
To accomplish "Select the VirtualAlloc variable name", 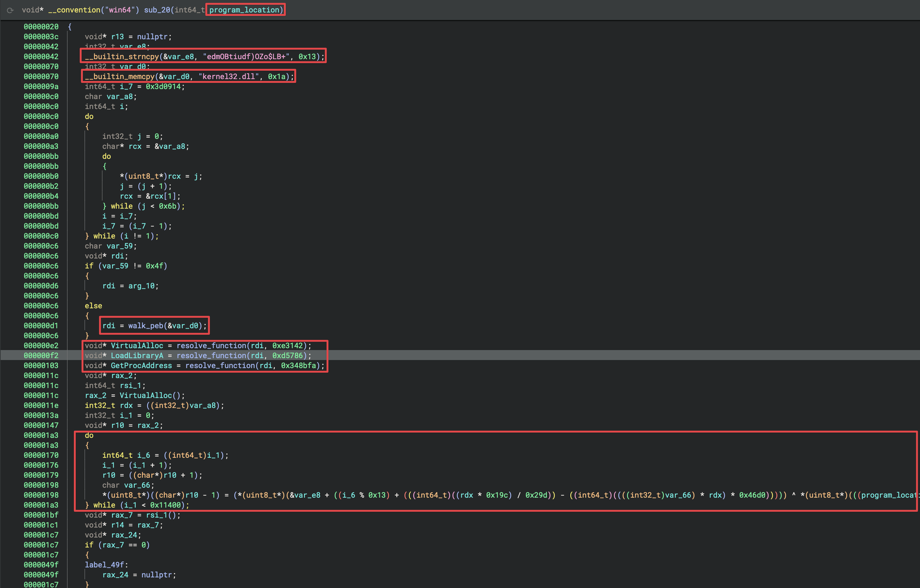I will pos(138,345).
